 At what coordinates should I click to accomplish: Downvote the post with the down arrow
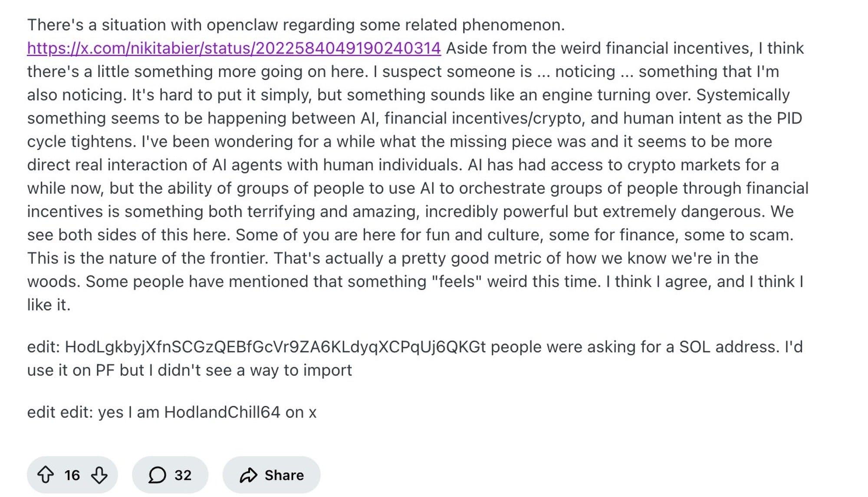[x=99, y=475]
